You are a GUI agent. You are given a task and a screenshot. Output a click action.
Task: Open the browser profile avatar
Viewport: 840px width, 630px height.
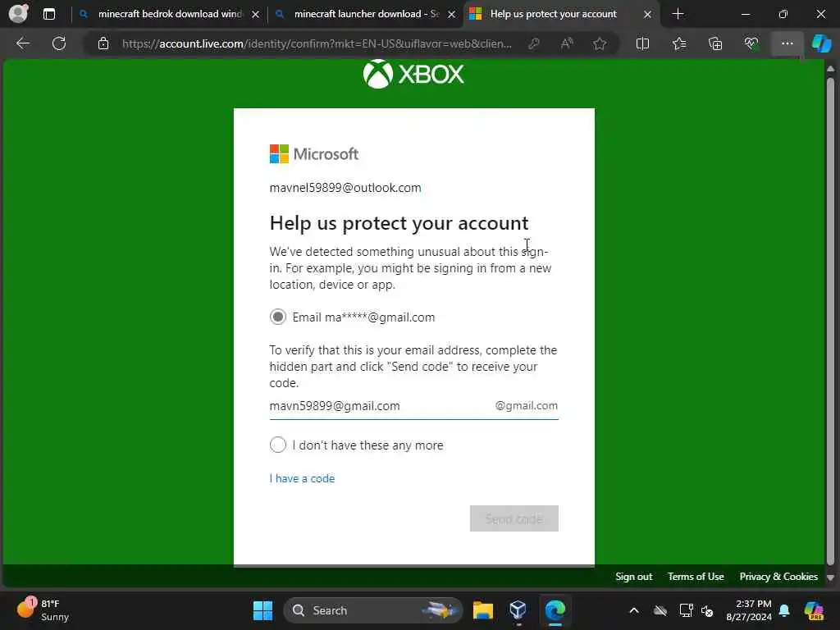[18, 13]
